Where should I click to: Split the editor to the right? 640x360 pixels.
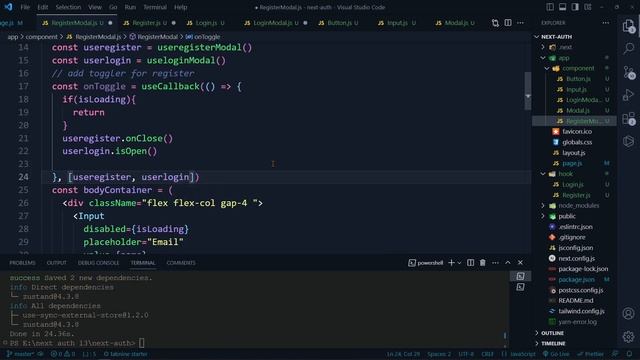click(x=508, y=23)
